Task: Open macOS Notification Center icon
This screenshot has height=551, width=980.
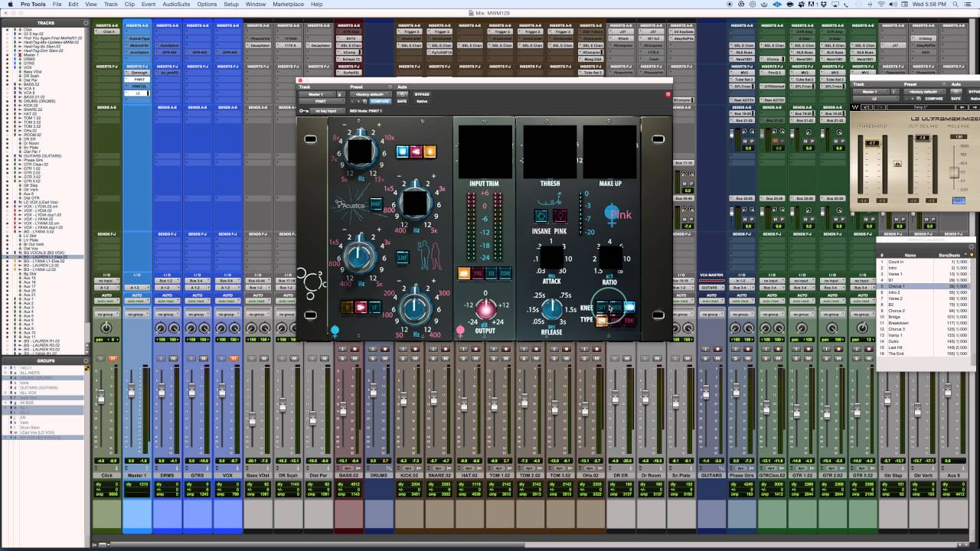Action: pyautogui.click(x=969, y=5)
